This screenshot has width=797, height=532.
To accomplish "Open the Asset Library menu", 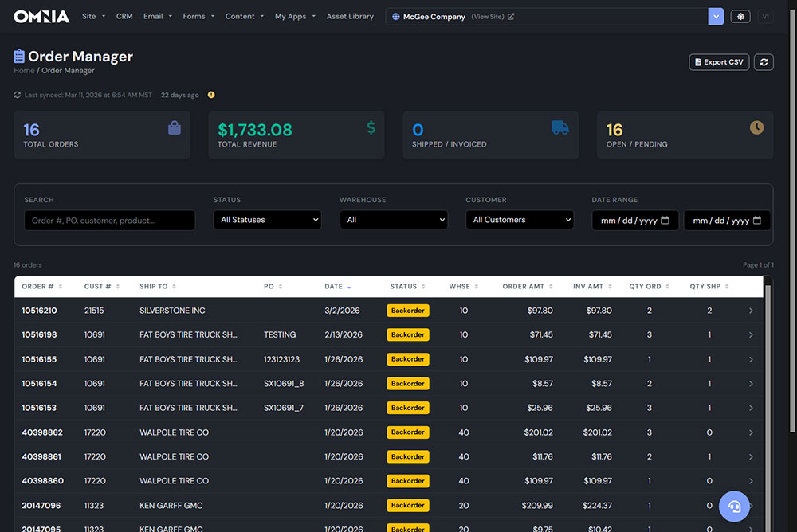I will [x=350, y=16].
